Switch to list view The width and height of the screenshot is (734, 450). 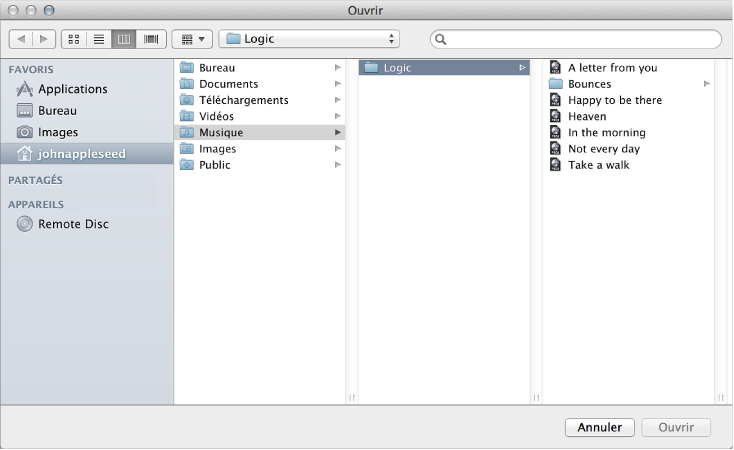click(x=99, y=39)
